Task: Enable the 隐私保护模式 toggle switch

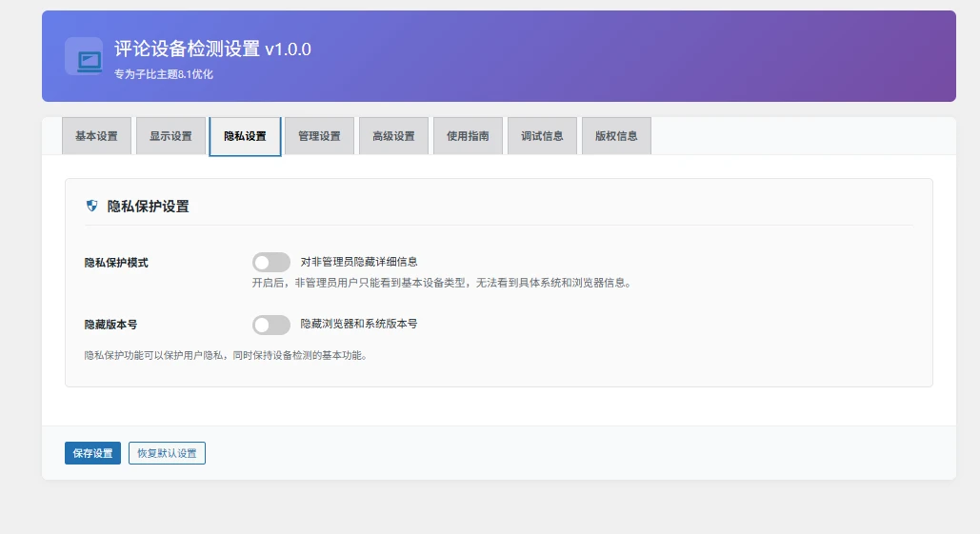Action: pos(271,262)
